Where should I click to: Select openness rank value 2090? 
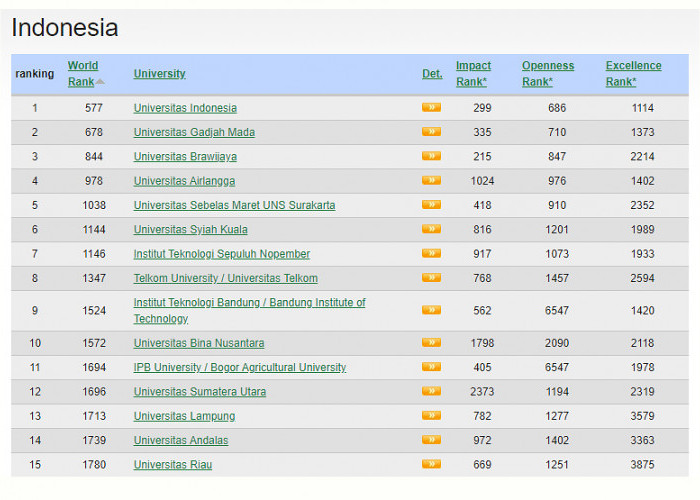pos(557,343)
